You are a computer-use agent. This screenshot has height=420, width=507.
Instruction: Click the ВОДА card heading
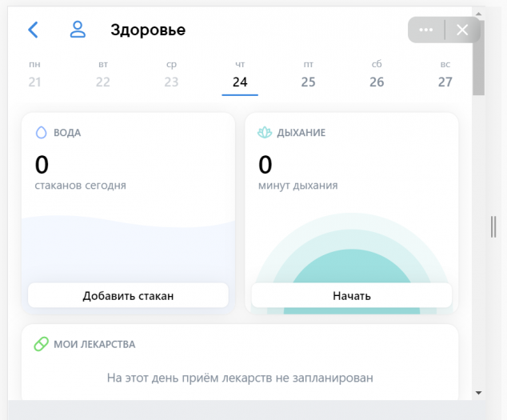click(x=67, y=133)
